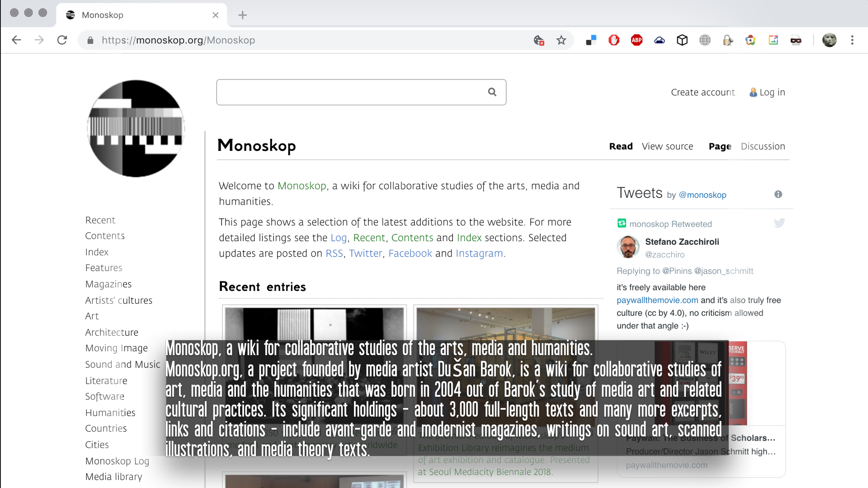Open the RSS feed link
This screenshot has height=488, width=868.
[334, 253]
